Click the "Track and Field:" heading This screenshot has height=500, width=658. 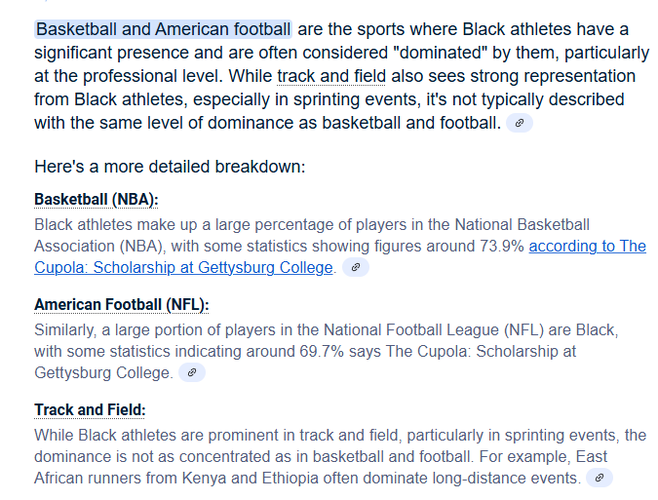[90, 410]
